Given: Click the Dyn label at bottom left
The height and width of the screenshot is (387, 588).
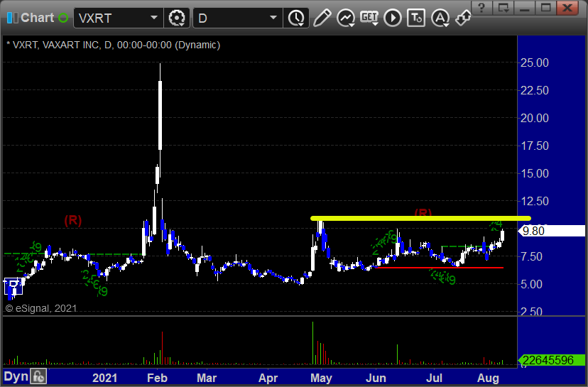Looking at the screenshot, I should [x=16, y=376].
